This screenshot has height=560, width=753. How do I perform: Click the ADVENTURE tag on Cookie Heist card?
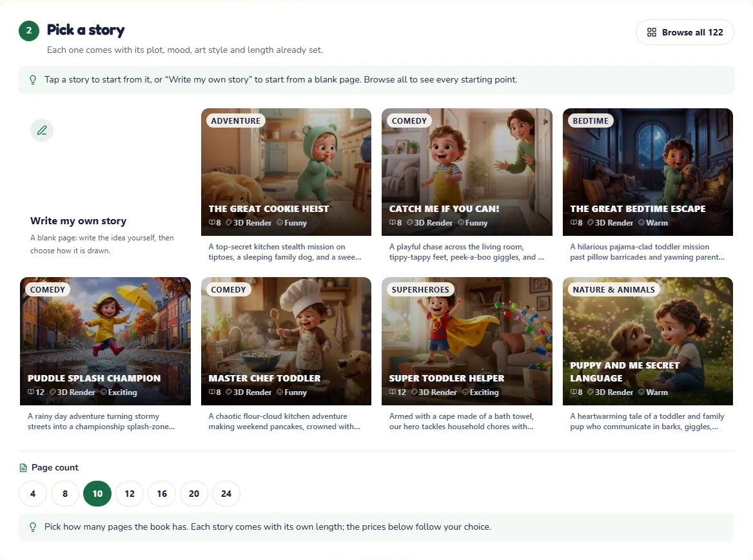click(235, 121)
